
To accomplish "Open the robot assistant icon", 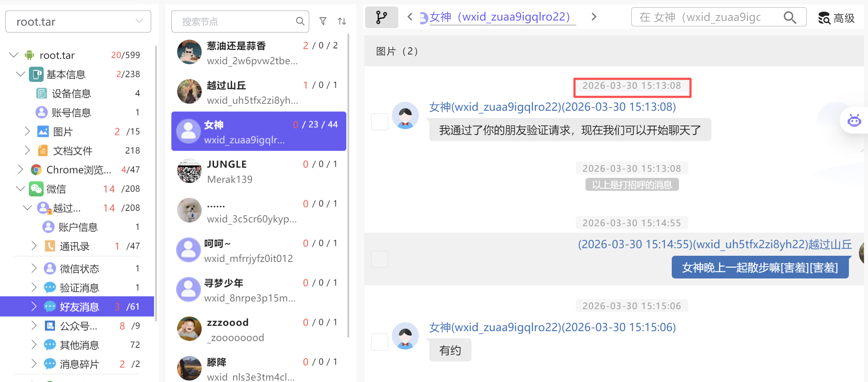I will [854, 121].
